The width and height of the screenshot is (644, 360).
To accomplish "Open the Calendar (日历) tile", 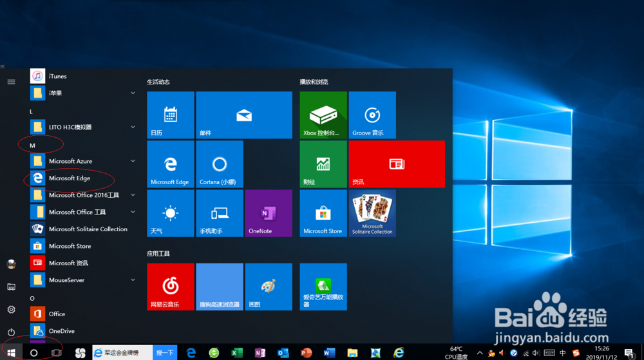I will [x=171, y=115].
